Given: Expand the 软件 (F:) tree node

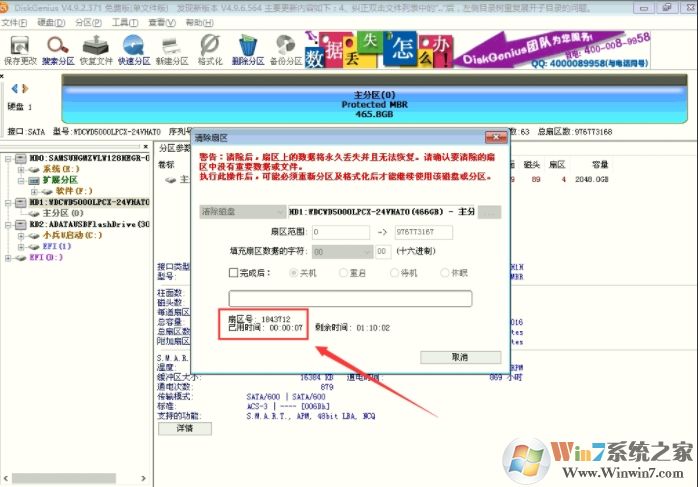Looking at the screenshot, I should (34, 191).
